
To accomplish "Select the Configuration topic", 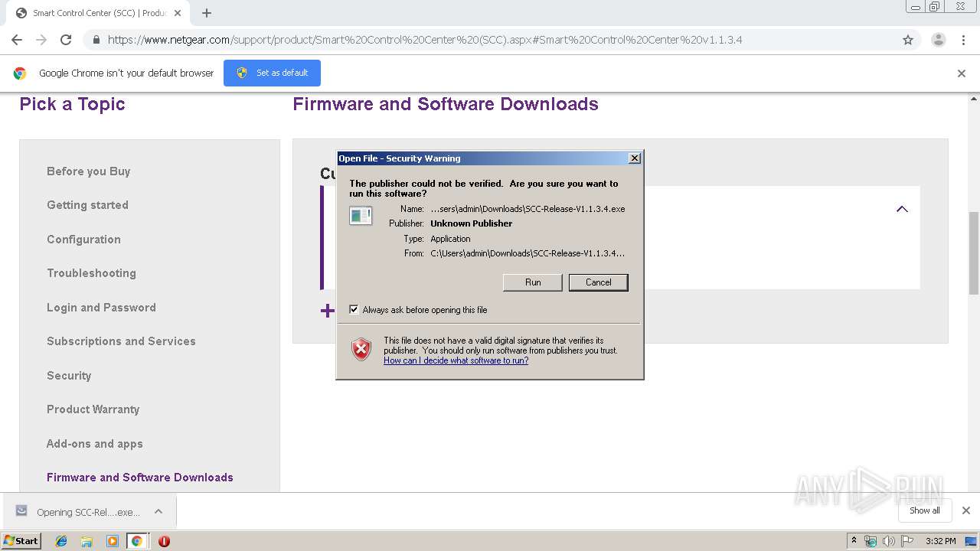I will [x=83, y=240].
